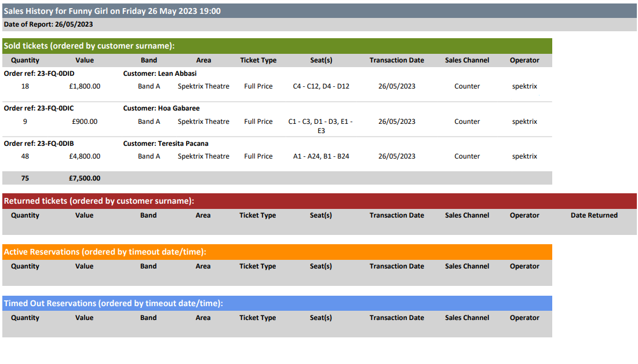The image size is (638, 364).
Task: Select seats A1 - A24, B1 - B24
Action: coord(321,156)
